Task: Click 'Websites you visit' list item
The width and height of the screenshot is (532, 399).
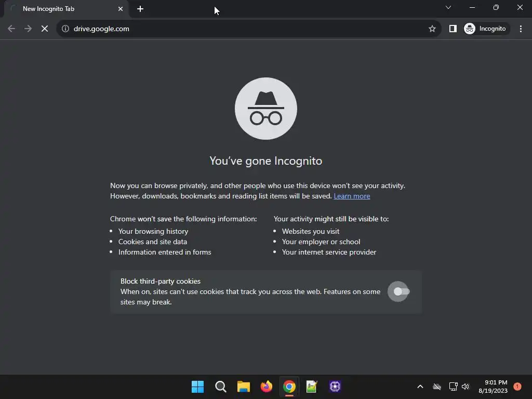Action: pyautogui.click(x=311, y=231)
